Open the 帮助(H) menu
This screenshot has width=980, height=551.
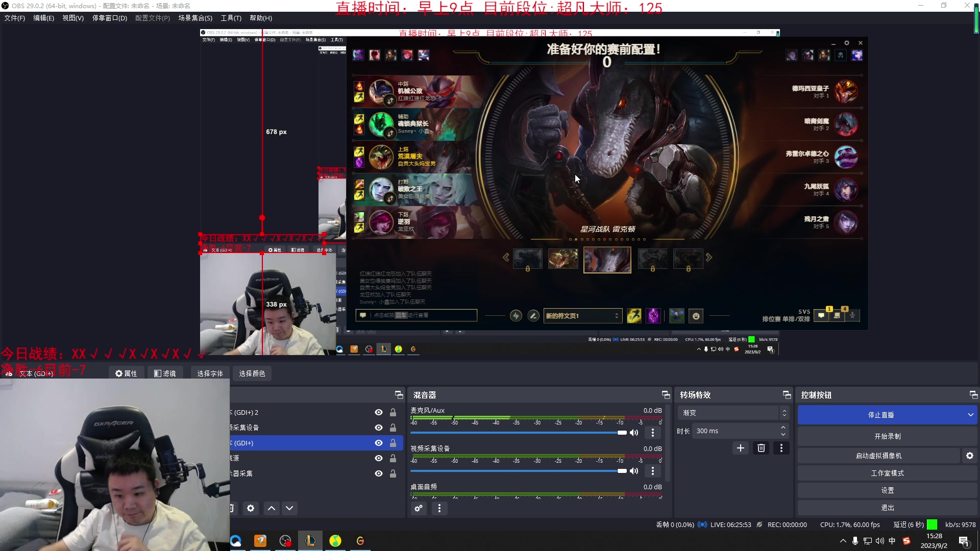(x=261, y=18)
